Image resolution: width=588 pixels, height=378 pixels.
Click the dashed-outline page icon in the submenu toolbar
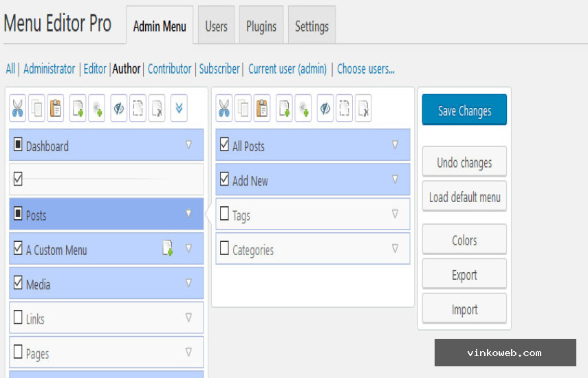(x=345, y=109)
